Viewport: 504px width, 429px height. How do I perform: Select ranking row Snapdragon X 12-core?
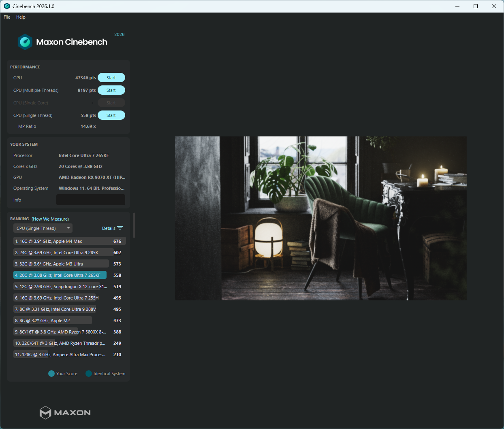70,287
